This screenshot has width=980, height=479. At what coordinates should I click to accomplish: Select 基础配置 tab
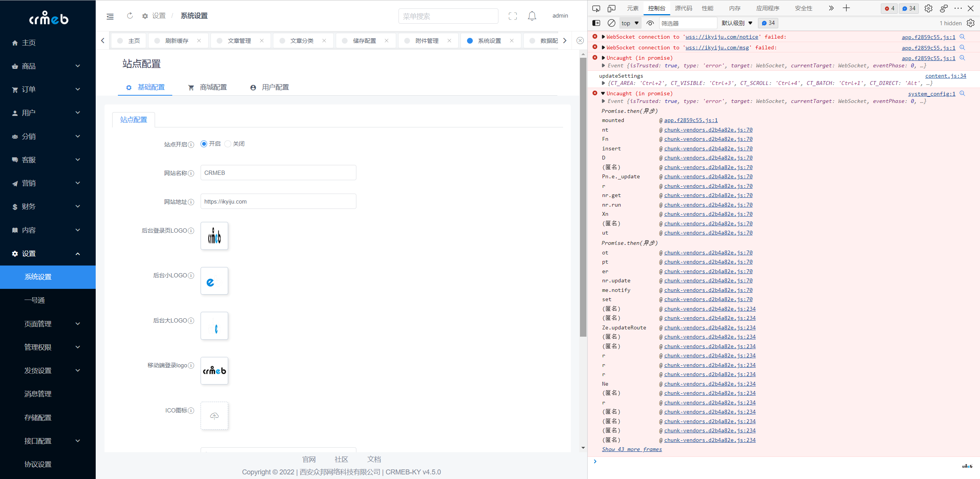145,87
